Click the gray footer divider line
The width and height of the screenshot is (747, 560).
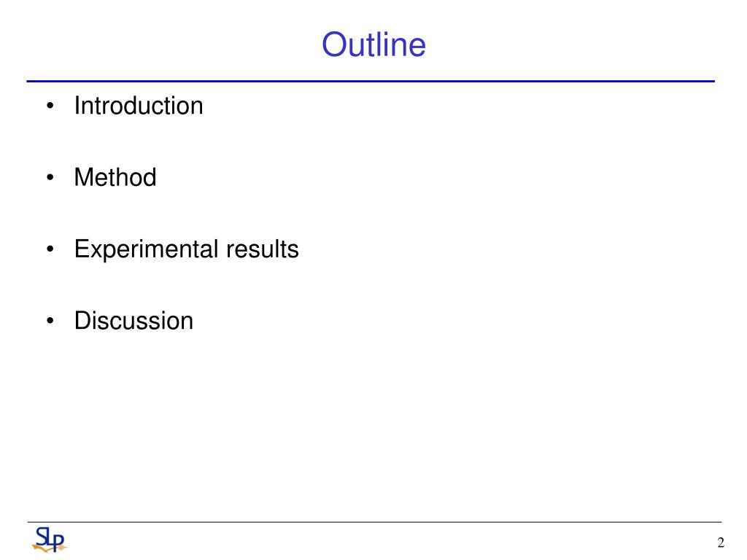pos(374,522)
